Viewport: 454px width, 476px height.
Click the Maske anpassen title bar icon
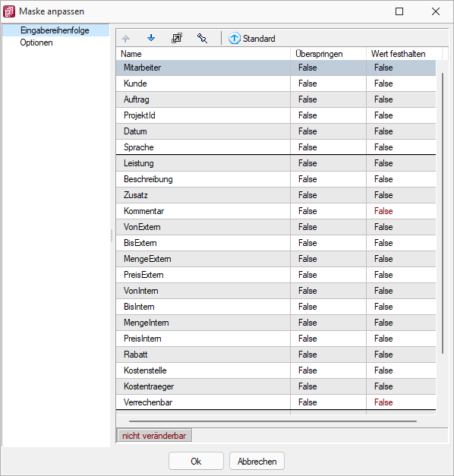pyautogui.click(x=9, y=11)
